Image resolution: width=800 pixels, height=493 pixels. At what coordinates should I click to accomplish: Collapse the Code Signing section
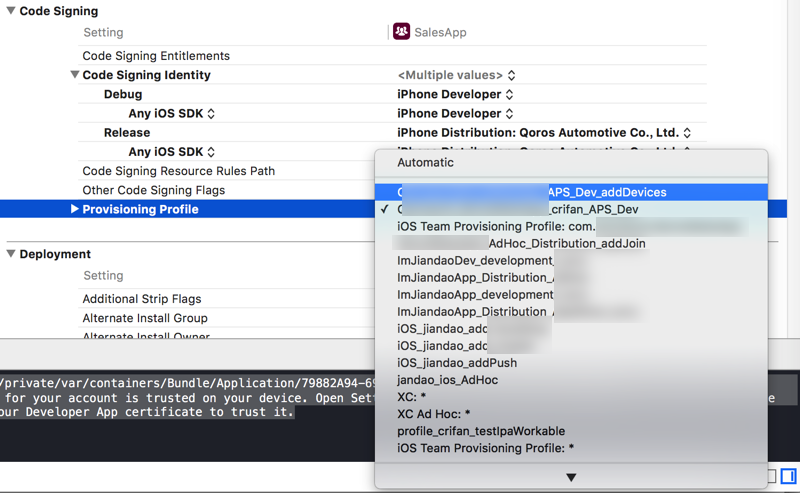coord(11,11)
